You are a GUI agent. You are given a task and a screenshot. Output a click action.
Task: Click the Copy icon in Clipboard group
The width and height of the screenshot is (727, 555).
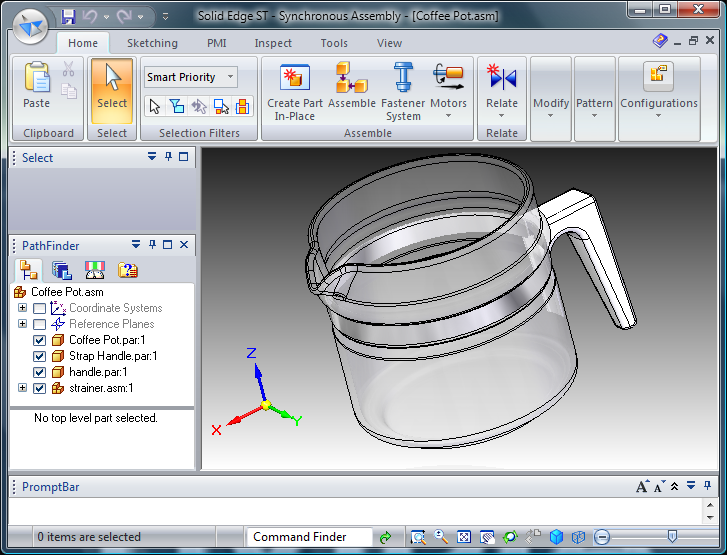pos(69,91)
